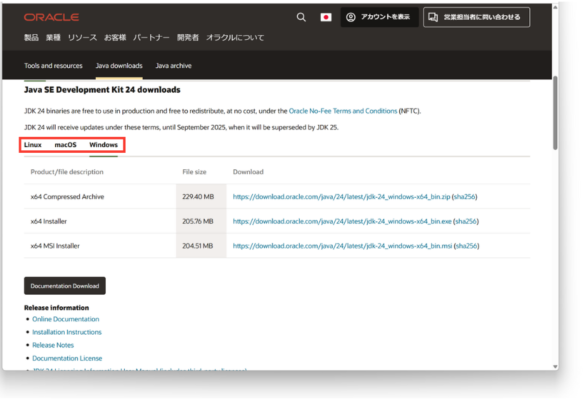
Task: Open the アカウントを表示 button
Action: pyautogui.click(x=379, y=17)
